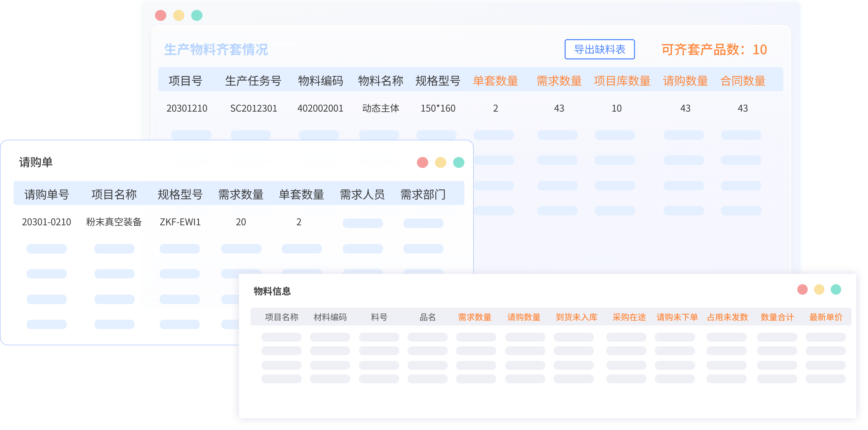This screenshot has height=430, width=868.
Task: Select spec value 150*160
Action: pyautogui.click(x=438, y=108)
